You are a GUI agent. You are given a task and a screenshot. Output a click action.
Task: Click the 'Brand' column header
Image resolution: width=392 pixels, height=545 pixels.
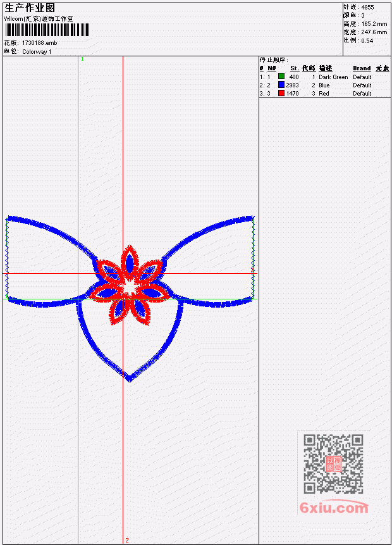[x=362, y=68]
